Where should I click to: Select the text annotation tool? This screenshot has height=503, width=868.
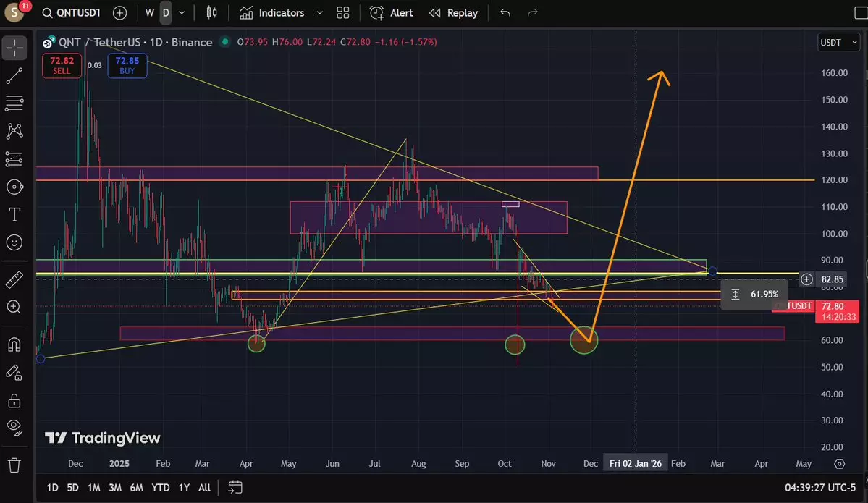[14, 214]
